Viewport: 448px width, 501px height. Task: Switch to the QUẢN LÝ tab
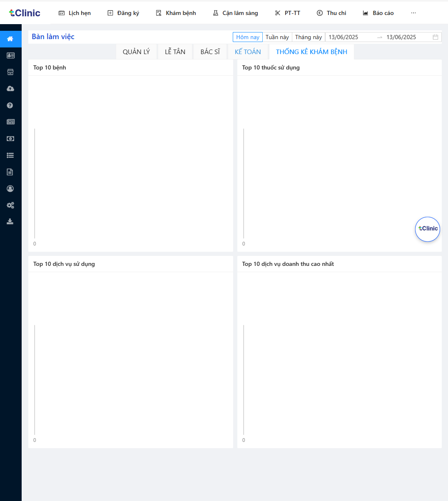(x=136, y=52)
